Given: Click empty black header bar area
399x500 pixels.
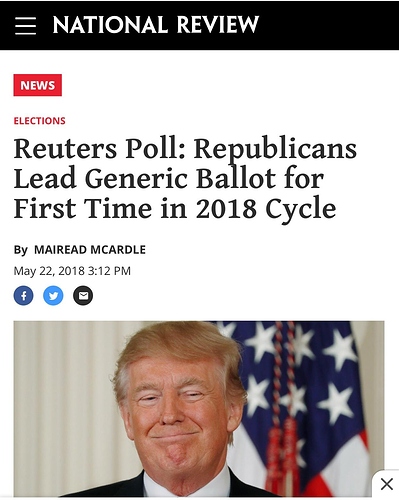Looking at the screenshot, I should click(328, 25).
